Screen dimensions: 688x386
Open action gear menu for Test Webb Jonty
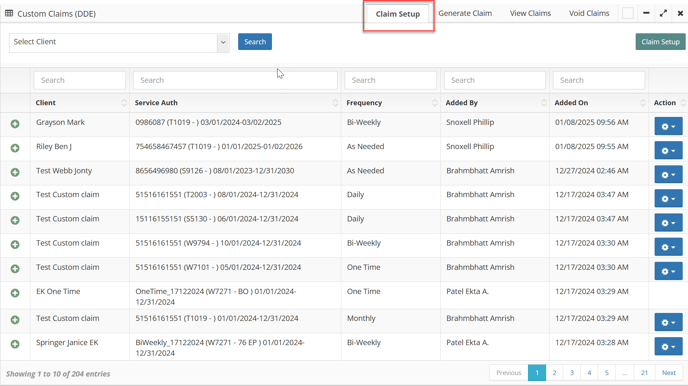point(668,175)
